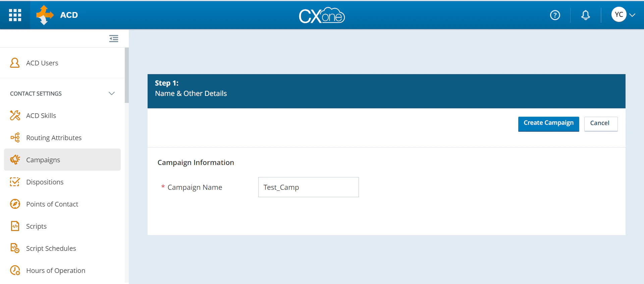
Task: Click the Points of Contact compass icon
Action: coord(15,204)
